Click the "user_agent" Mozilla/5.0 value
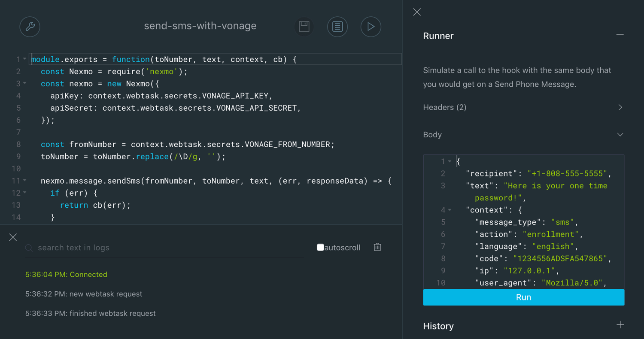This screenshot has width=644, height=339. 572,283
